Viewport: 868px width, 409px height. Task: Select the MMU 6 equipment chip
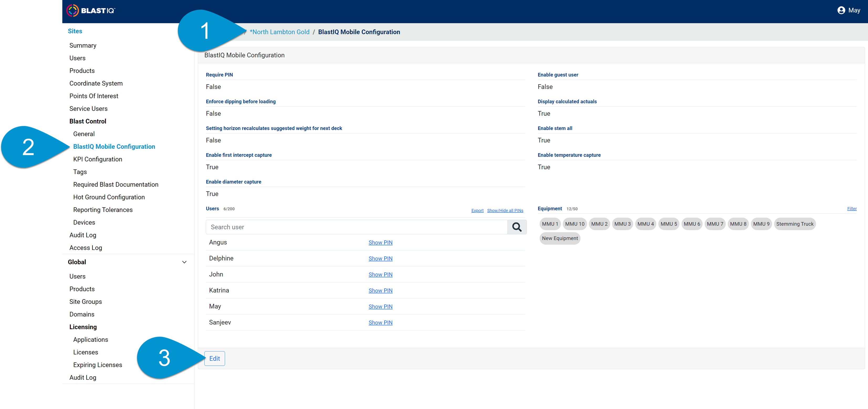coord(692,224)
